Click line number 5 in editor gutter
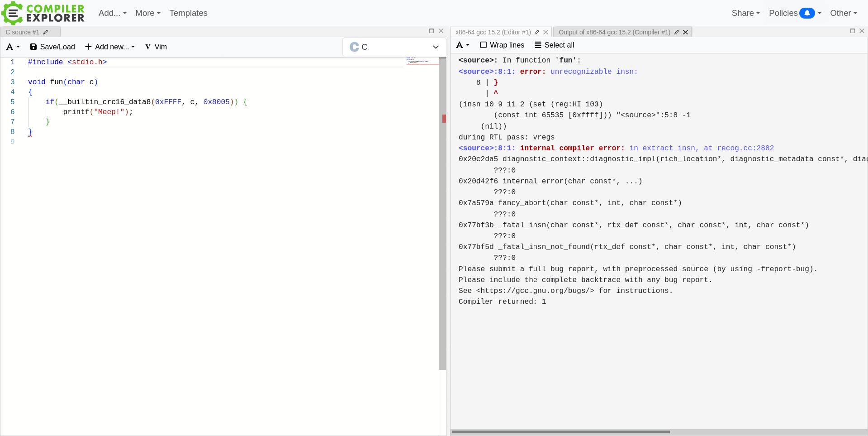Viewport: 868px width, 436px height. 13,102
